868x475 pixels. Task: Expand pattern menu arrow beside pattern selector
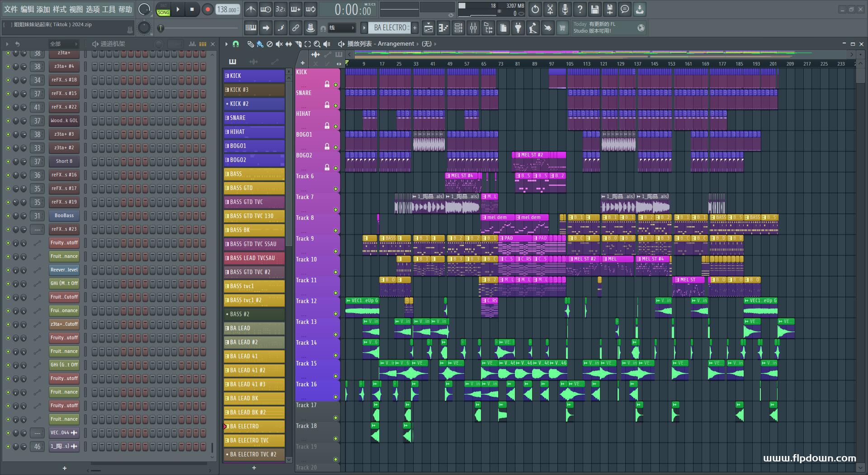click(364, 28)
